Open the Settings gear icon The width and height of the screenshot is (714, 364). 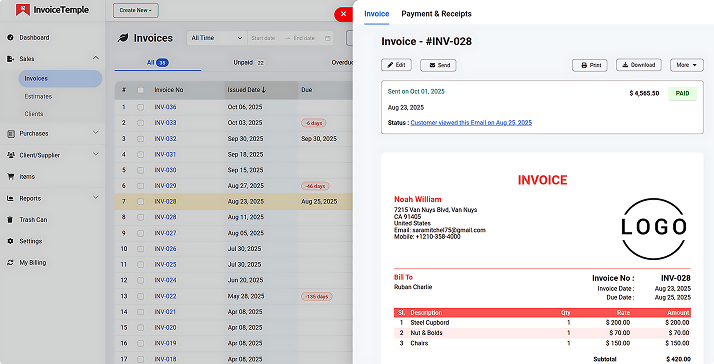click(10, 241)
